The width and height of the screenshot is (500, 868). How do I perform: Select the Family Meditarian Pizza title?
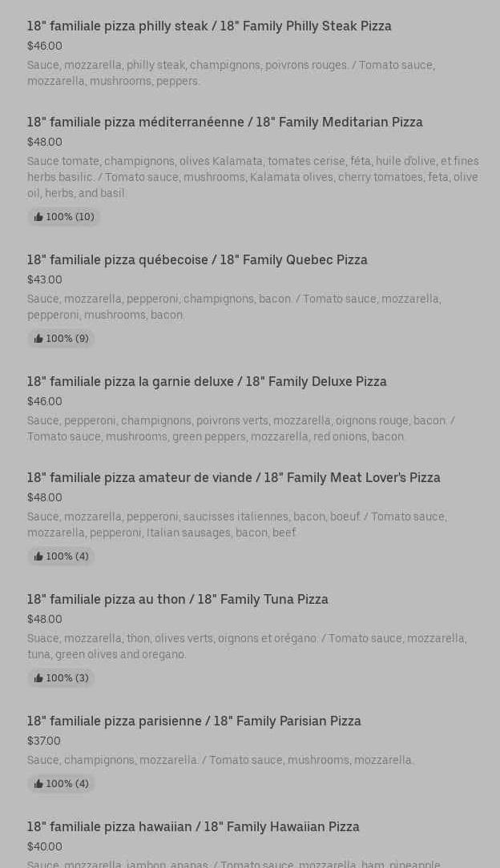224,123
